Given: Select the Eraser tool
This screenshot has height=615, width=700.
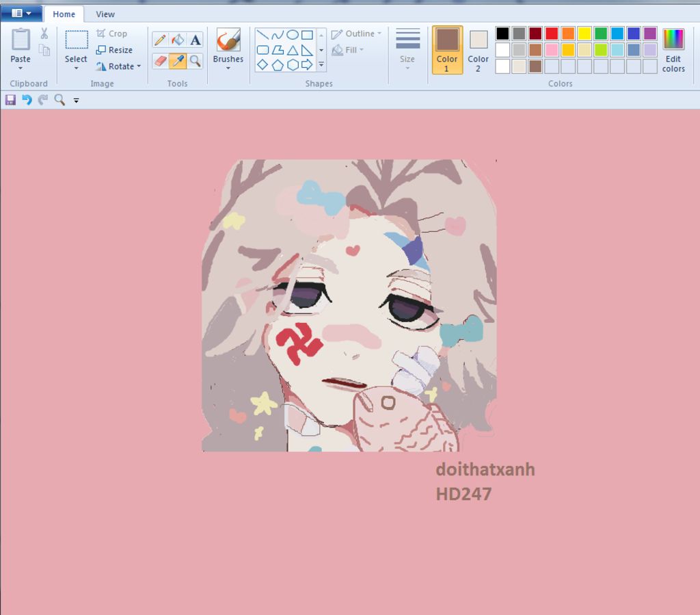Looking at the screenshot, I should pos(160,61).
